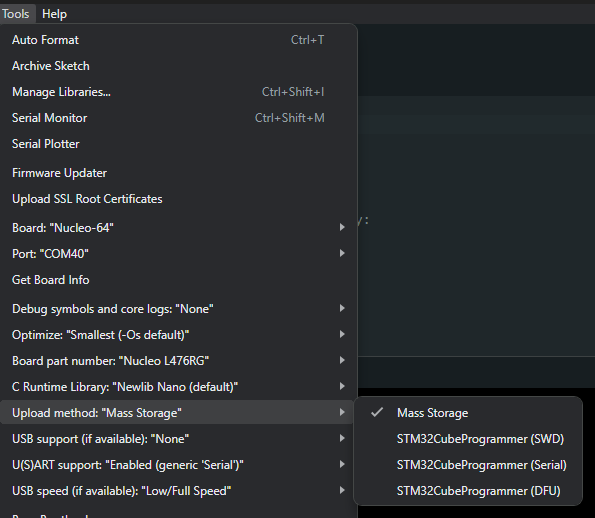Choose STM32CubeProgrammer (DFU) upload method
The width and height of the screenshot is (595, 518).
[x=468, y=491]
